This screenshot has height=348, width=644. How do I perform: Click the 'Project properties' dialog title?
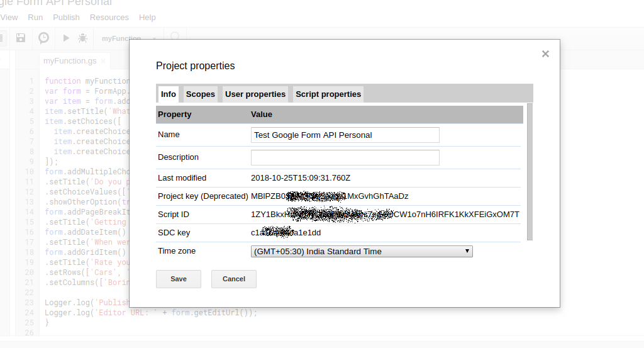[x=196, y=65]
